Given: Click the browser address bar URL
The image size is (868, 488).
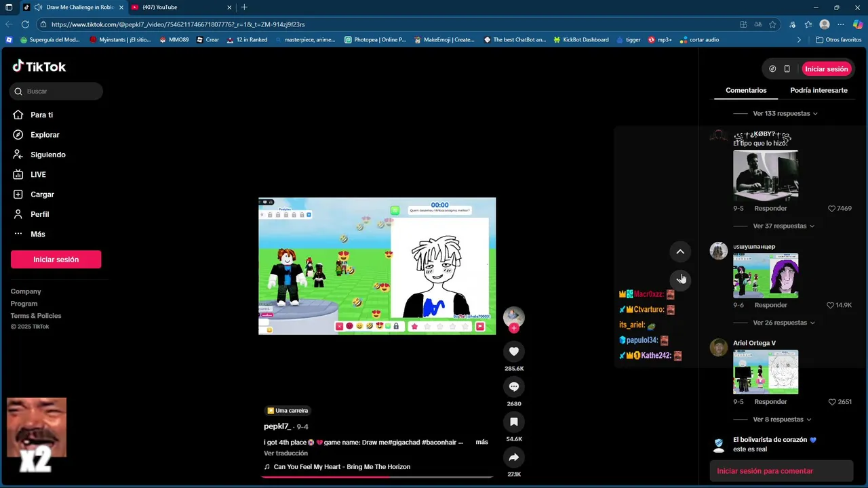Looking at the screenshot, I should [x=178, y=24].
